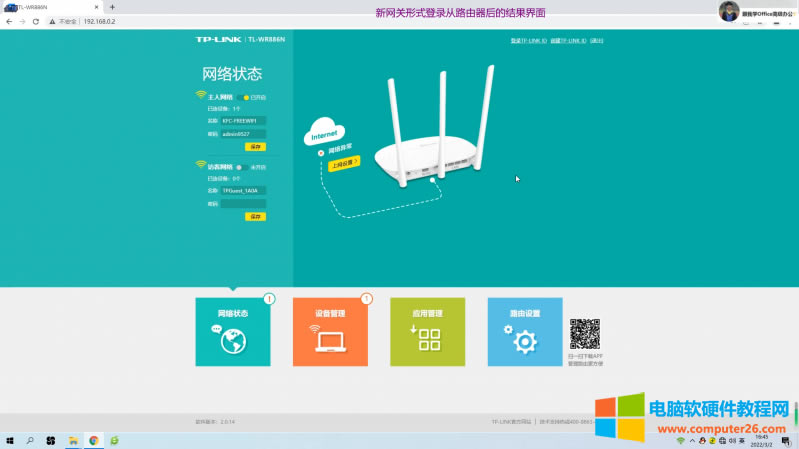Click the router illustration
This screenshot has height=449, width=799.
tap(435, 127)
